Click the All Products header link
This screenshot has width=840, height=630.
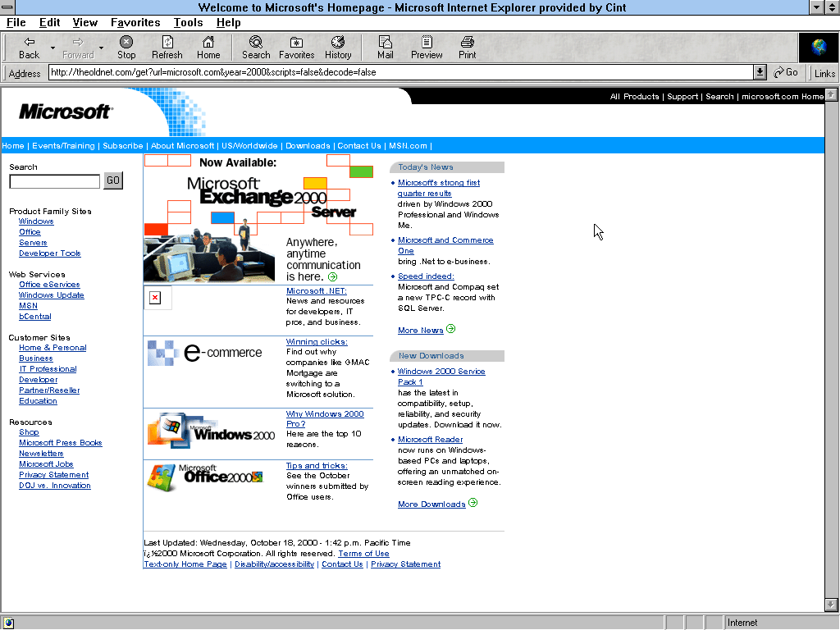point(635,97)
